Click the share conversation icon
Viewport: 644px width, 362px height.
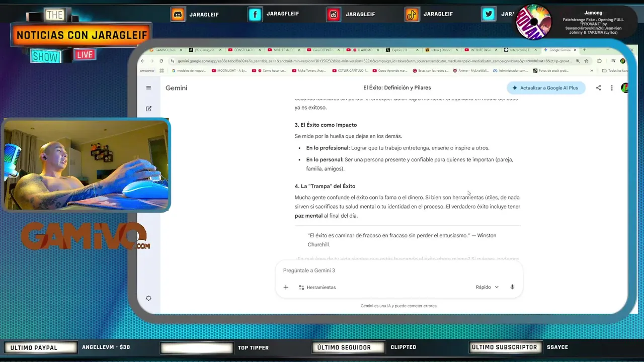point(598,87)
